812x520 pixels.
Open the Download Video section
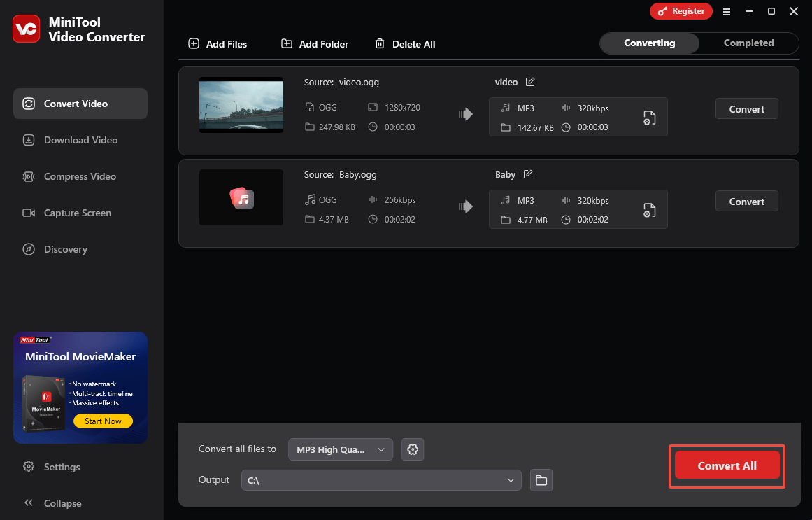(80, 140)
